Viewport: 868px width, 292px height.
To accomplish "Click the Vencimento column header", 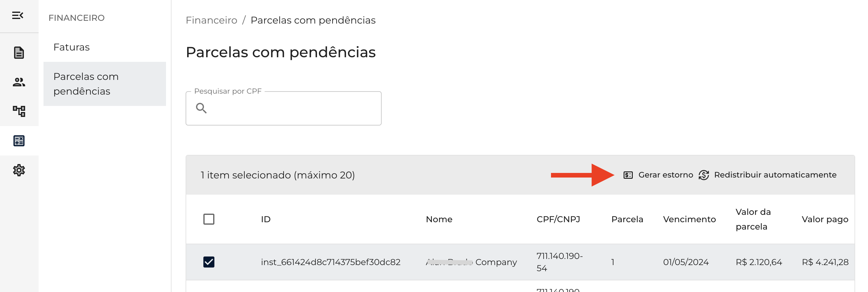I will [x=689, y=219].
